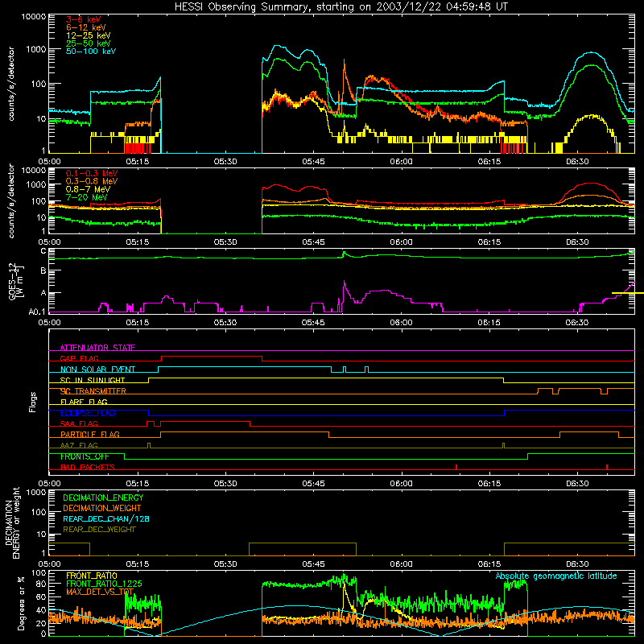Click the A0.1 label on GOES axis
The width and height of the screenshot is (644, 644).
(36, 312)
